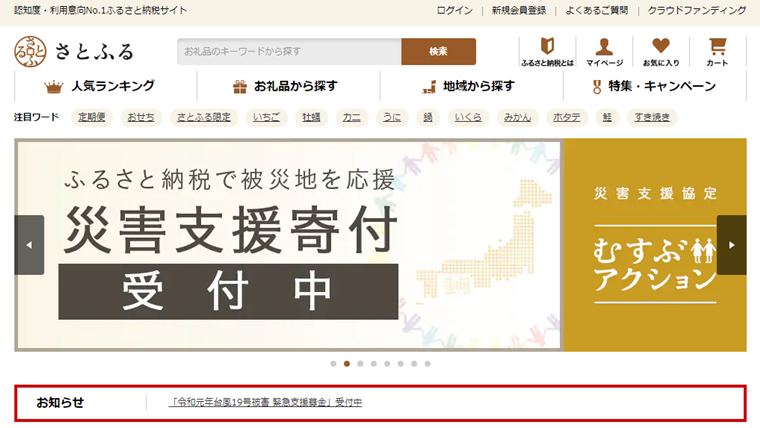Open よくあるご質問 link
Screen dimensions: 760x428
point(597,10)
